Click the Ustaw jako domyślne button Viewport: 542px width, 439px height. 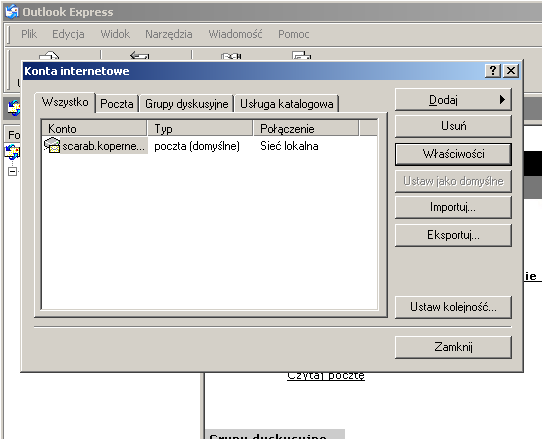point(453,181)
